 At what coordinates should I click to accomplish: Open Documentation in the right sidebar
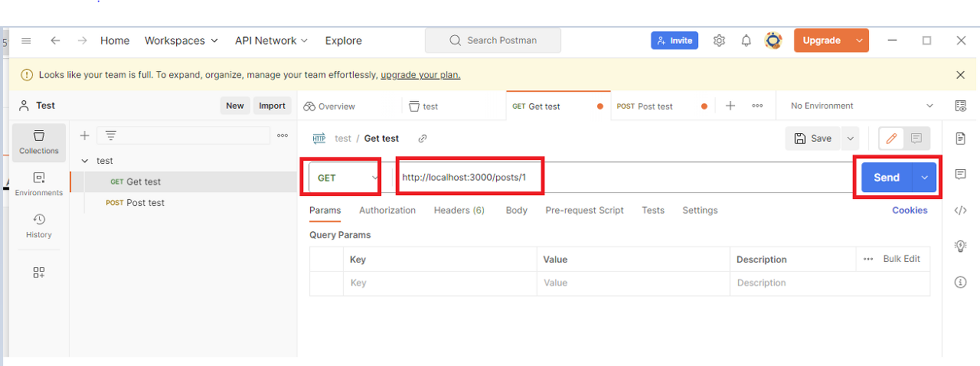pyautogui.click(x=961, y=139)
